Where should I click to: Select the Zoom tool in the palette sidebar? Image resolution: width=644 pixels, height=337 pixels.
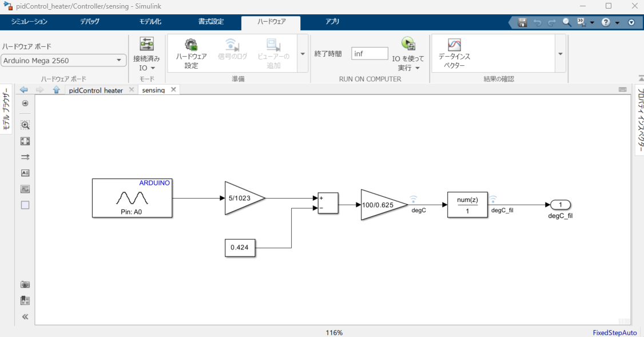pyautogui.click(x=25, y=125)
